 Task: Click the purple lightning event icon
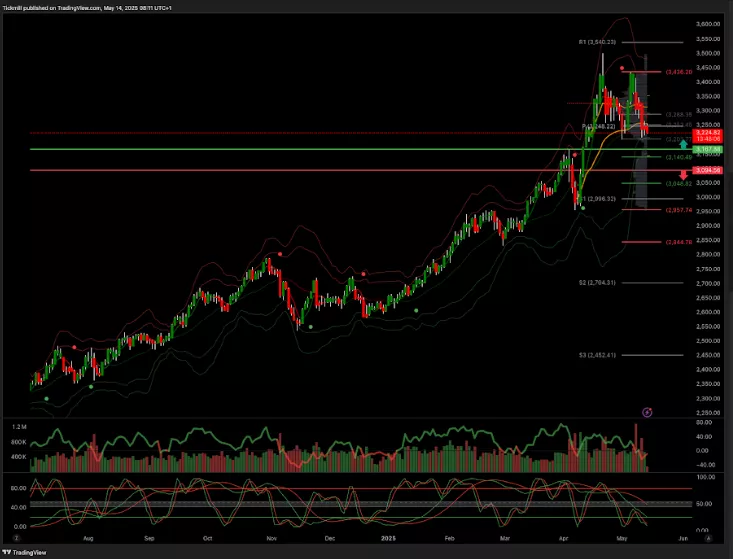point(647,411)
